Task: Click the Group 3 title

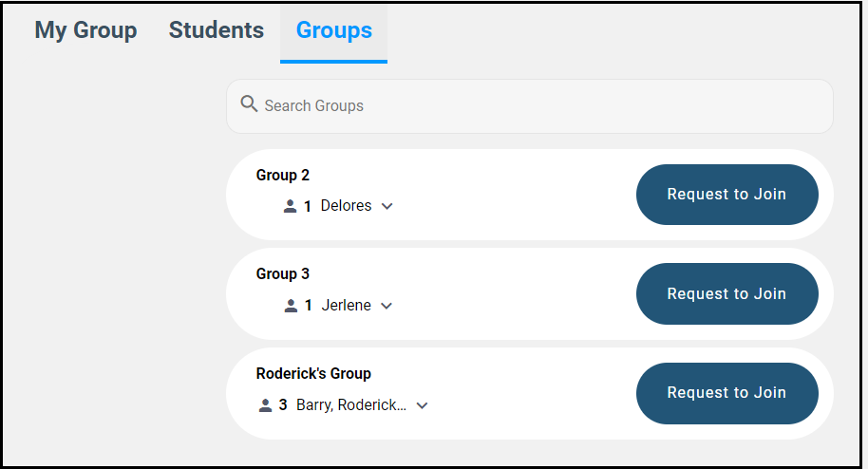Action: pos(283,274)
